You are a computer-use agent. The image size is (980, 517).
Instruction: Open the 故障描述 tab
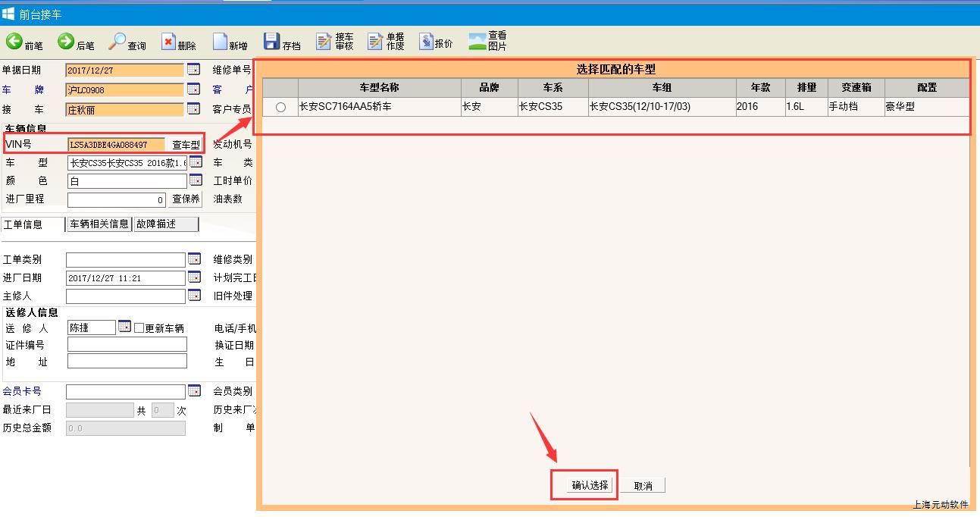165,224
